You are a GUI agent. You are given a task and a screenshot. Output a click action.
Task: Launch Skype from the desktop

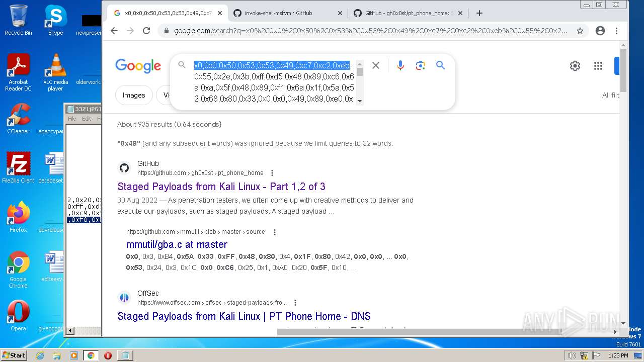(x=55, y=20)
